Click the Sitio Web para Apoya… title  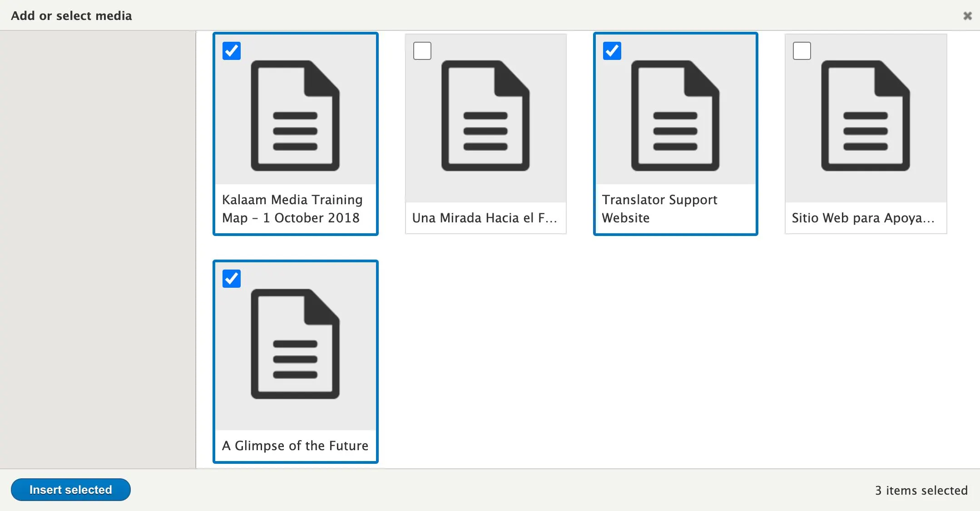point(863,218)
